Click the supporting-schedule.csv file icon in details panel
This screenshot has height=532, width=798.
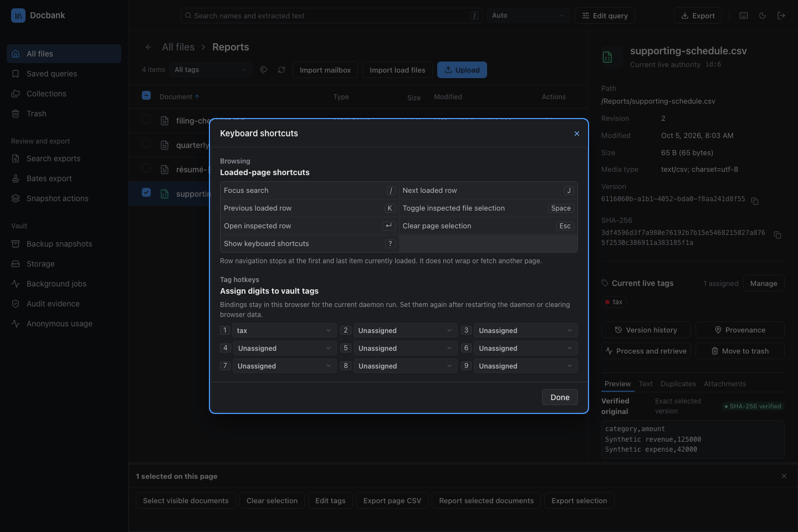coord(608,57)
